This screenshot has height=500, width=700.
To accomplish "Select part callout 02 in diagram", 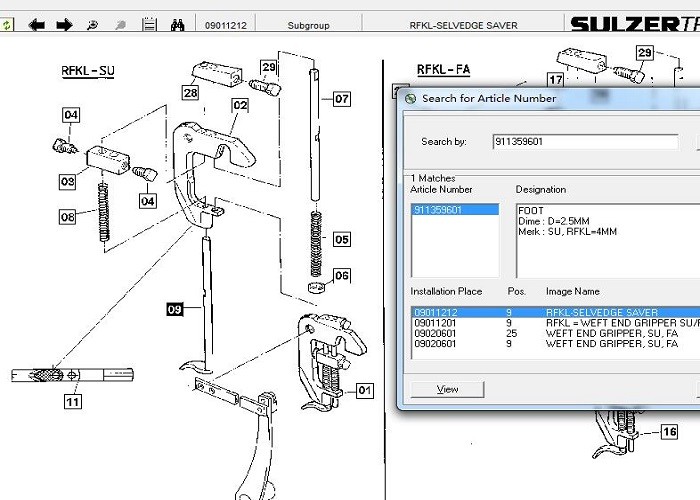I will [x=240, y=105].
